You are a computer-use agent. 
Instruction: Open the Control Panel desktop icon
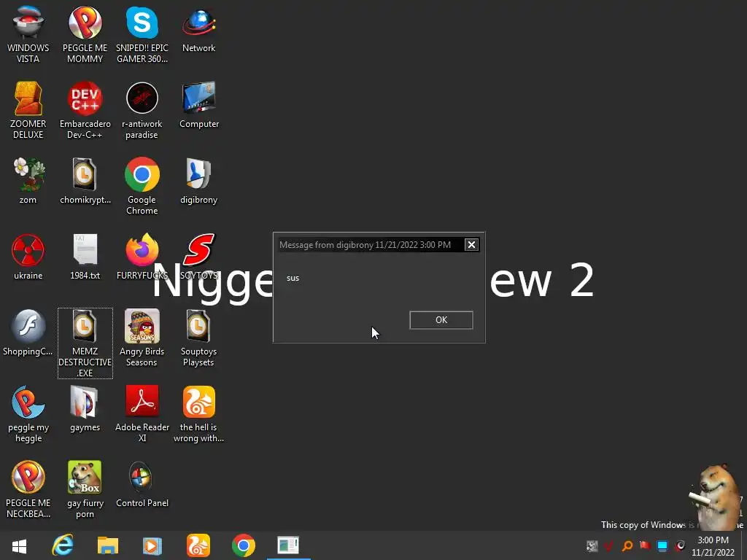click(142, 485)
